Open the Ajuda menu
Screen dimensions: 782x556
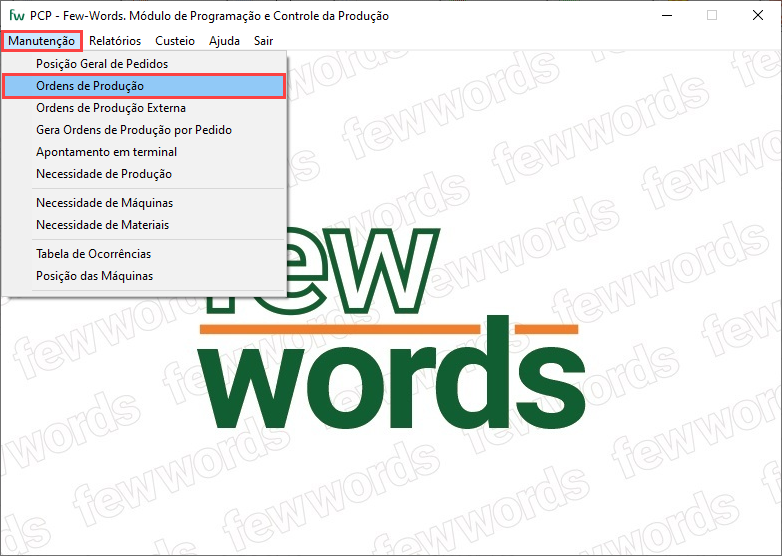point(224,41)
